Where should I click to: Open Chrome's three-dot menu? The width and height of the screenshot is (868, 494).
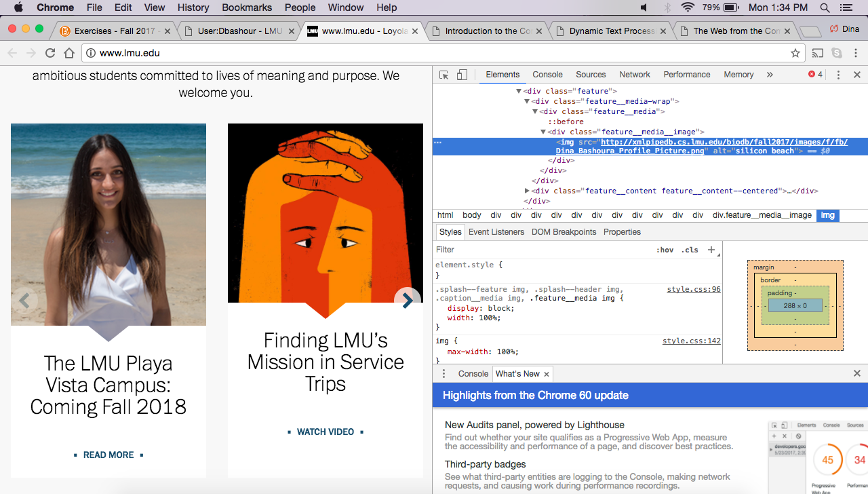coord(856,53)
